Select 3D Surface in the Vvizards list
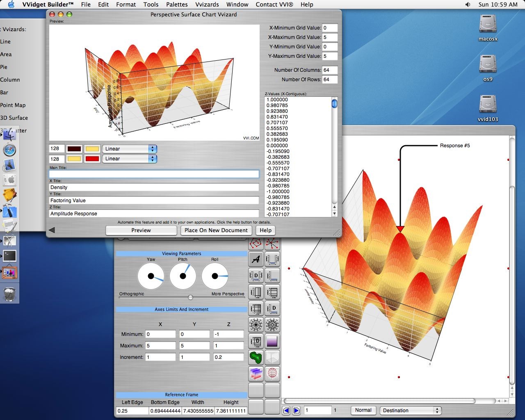This screenshot has height=420, width=525. (x=14, y=118)
